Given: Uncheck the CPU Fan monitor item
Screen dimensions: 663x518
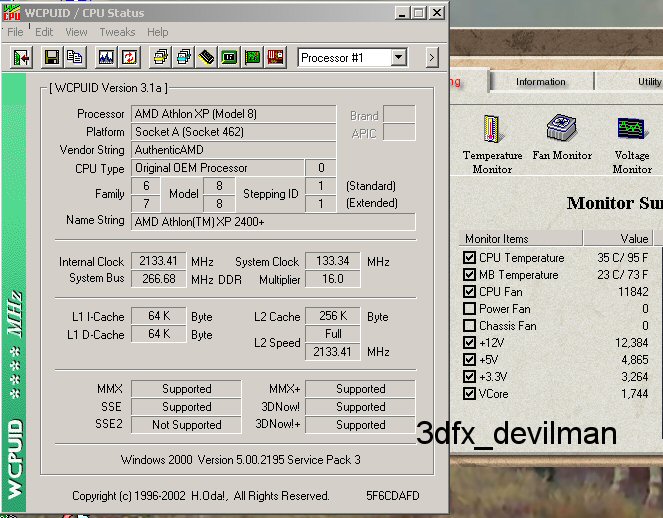Looking at the screenshot, I should coord(469,291).
